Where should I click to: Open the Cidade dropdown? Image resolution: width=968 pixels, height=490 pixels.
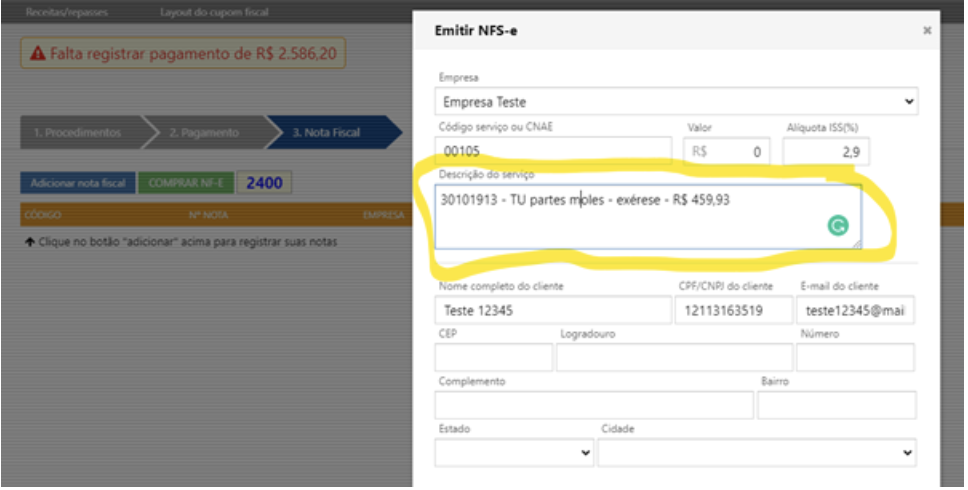[x=757, y=452]
